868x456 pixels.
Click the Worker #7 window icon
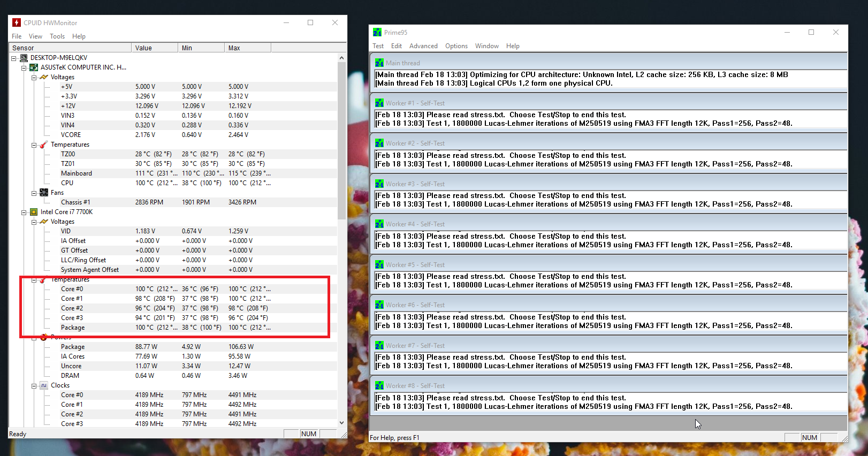pyautogui.click(x=379, y=345)
